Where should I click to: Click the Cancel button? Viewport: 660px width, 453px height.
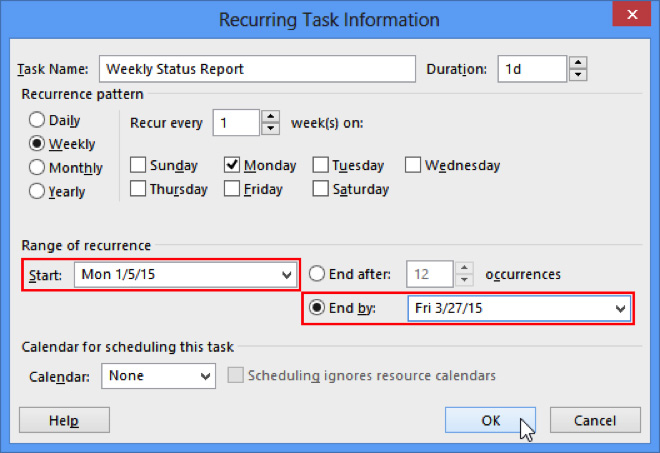pyautogui.click(x=595, y=420)
